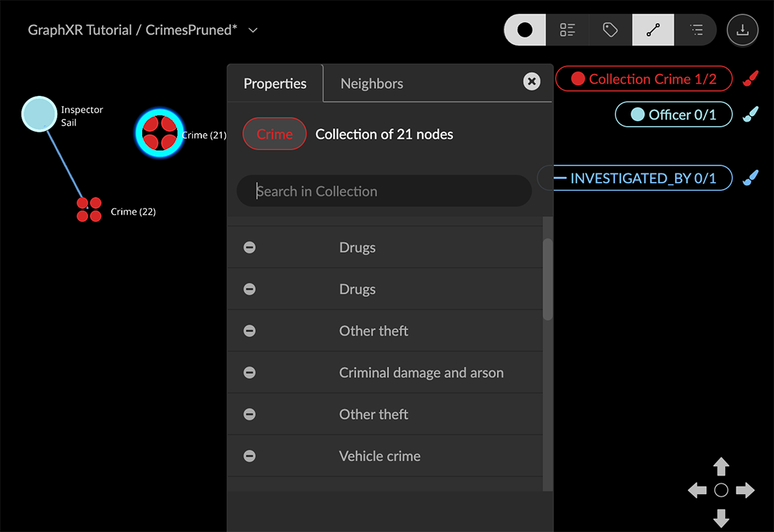Click the paintbrush beside INVESTIGATED_BY tag
This screenshot has height=532, width=774.
click(x=750, y=178)
